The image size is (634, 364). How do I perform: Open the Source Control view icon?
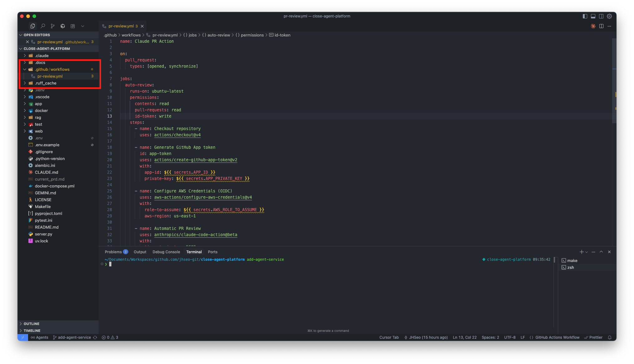[x=53, y=26]
